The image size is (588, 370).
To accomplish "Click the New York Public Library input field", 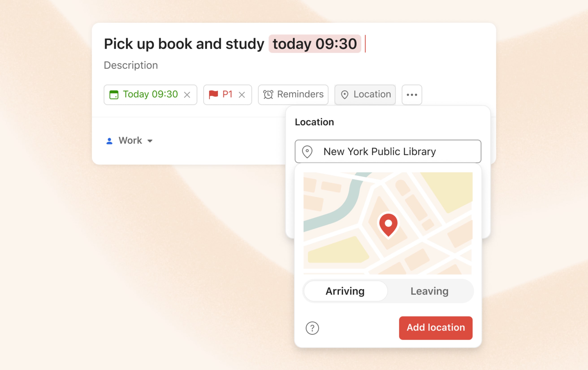I will tap(387, 151).
